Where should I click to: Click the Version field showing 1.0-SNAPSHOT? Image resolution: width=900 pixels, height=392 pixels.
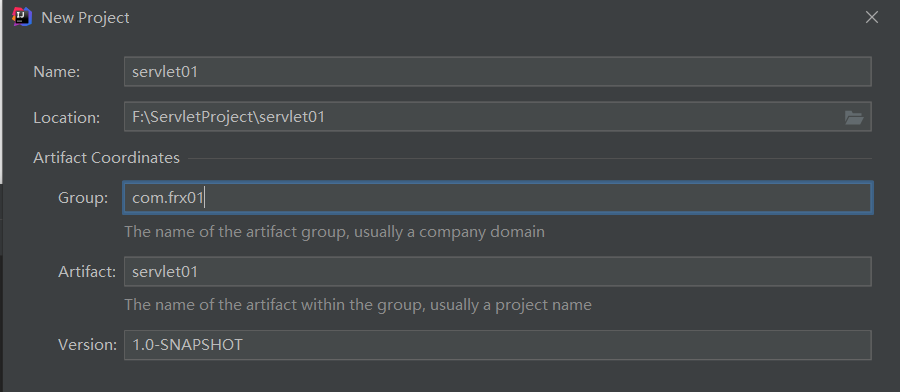coord(498,345)
